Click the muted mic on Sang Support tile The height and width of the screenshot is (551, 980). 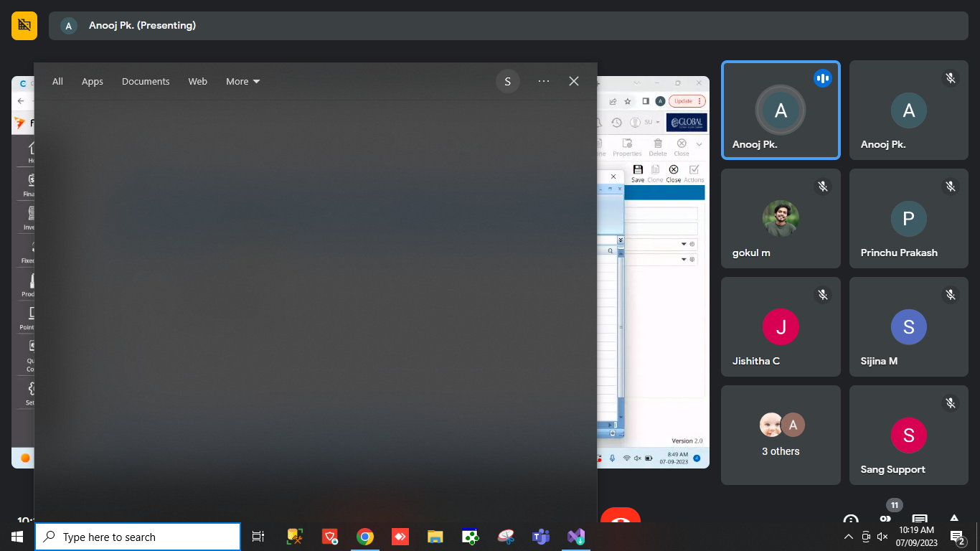coord(951,403)
